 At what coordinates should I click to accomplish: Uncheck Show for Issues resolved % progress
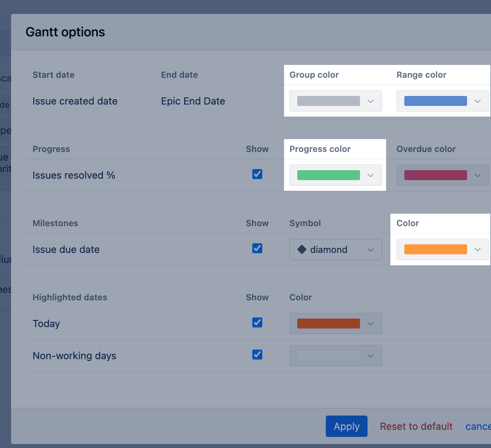257,174
